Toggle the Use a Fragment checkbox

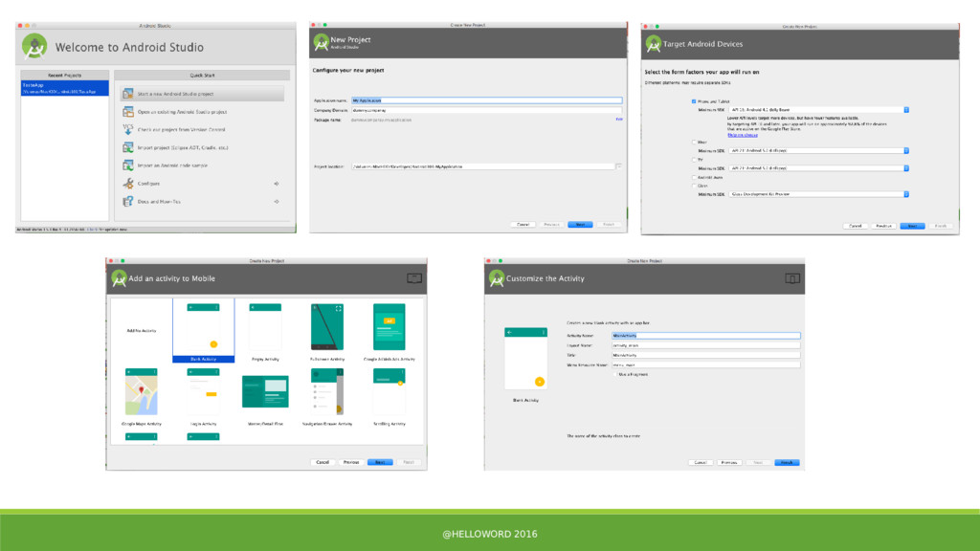coord(615,374)
